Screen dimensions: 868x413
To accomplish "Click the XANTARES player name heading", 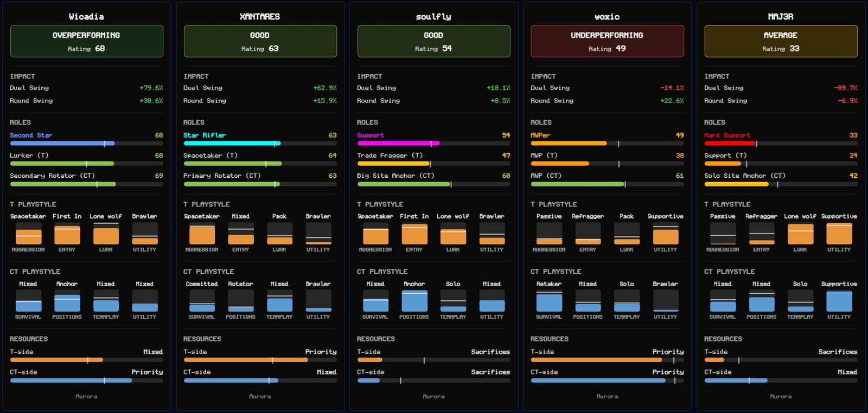I will [x=260, y=17].
